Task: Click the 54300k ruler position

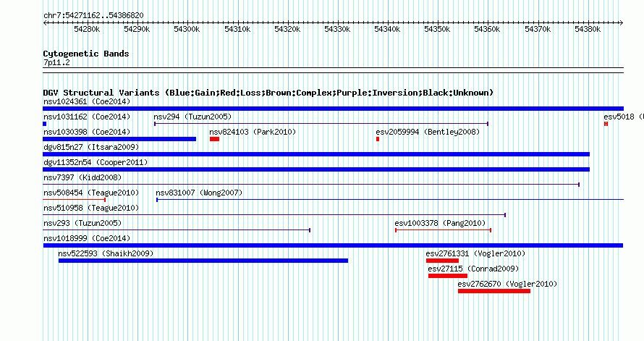Action: click(x=187, y=29)
